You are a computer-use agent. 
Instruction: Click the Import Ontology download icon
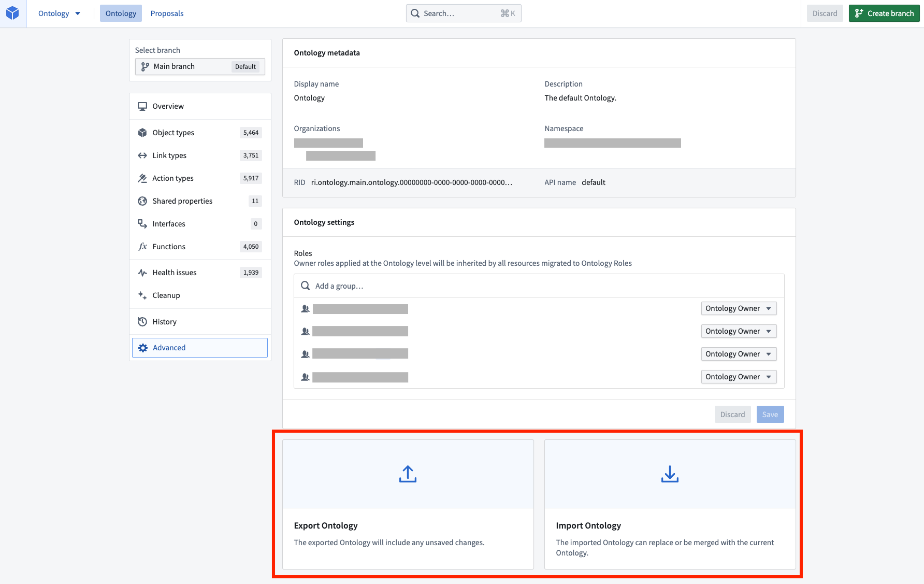pos(670,474)
